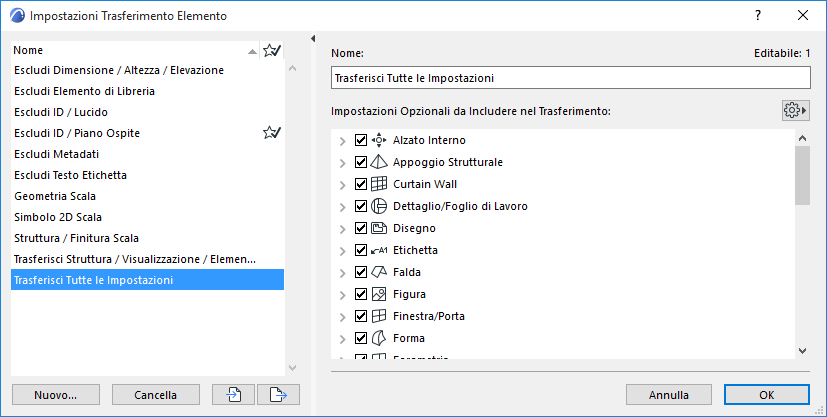Select the Geometria Scala preset
Screen dimensions: 827x417
(55, 196)
